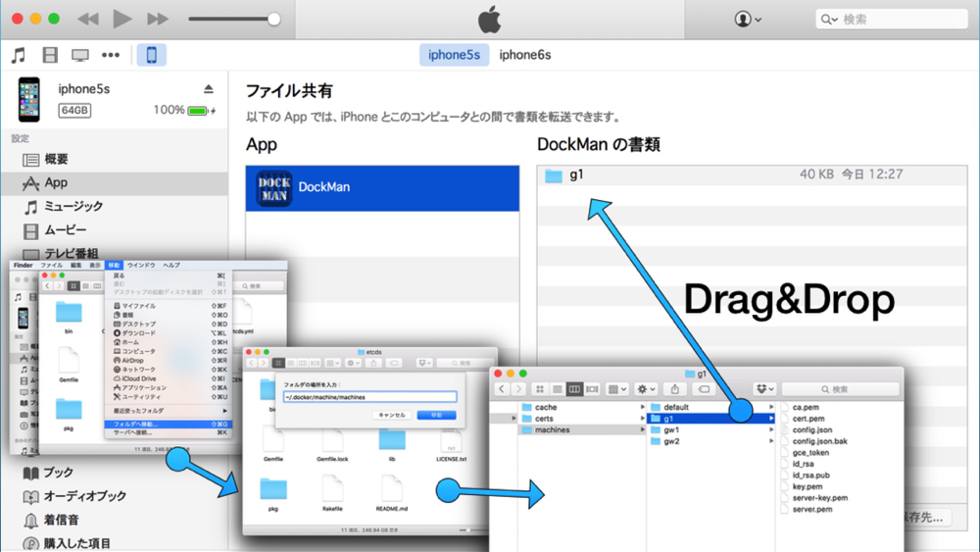Select the iPhone device button in iTunes toolbar
This screenshot has width=980, height=552.
pyautogui.click(x=151, y=55)
